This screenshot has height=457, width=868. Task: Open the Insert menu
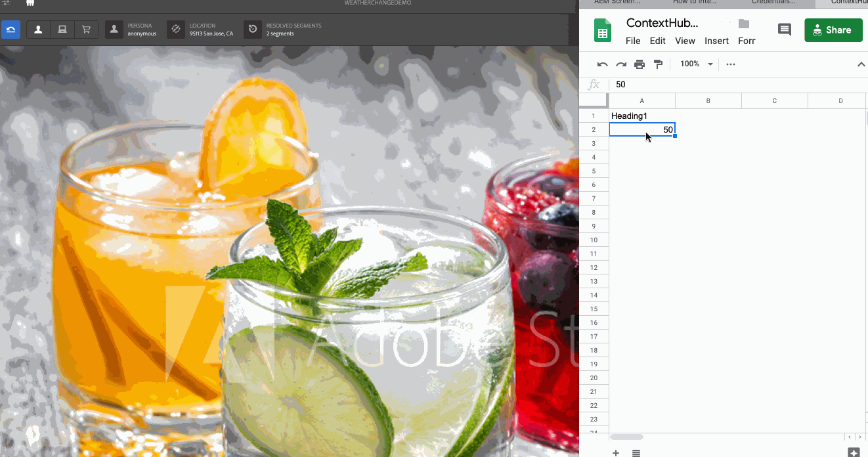tap(716, 41)
